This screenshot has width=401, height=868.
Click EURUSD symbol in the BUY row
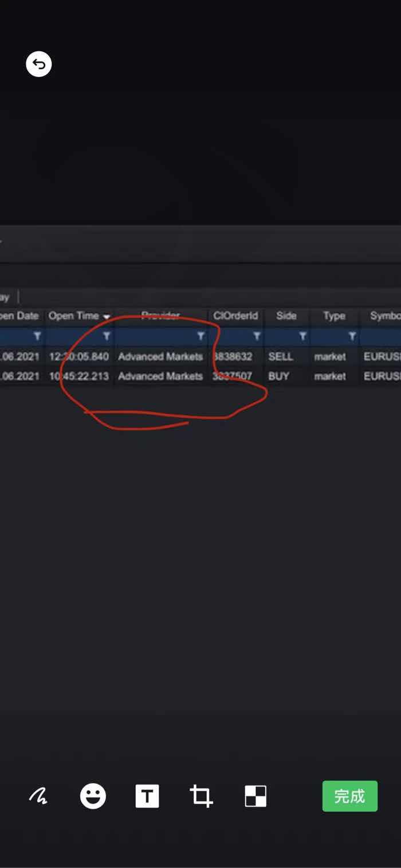click(382, 376)
